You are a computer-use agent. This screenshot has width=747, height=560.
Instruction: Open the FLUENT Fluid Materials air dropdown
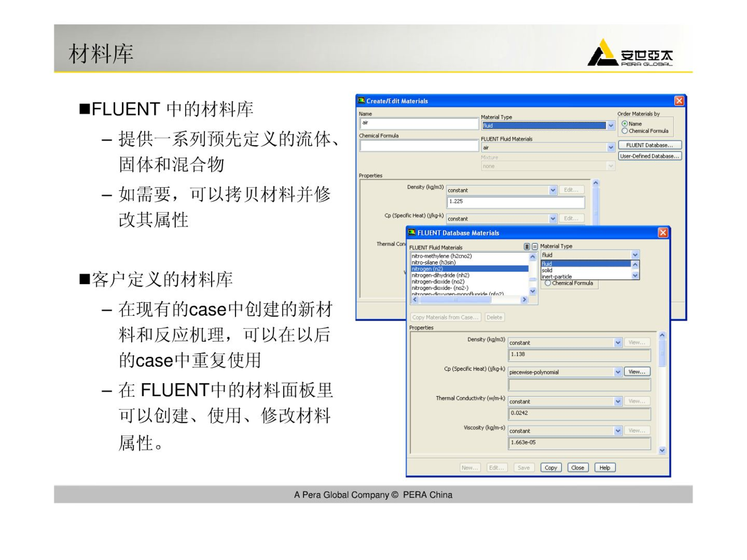(x=610, y=147)
